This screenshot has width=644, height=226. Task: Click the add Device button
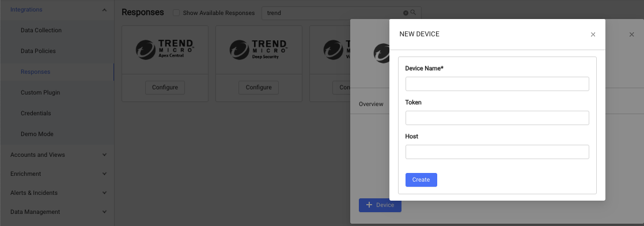(x=380, y=205)
